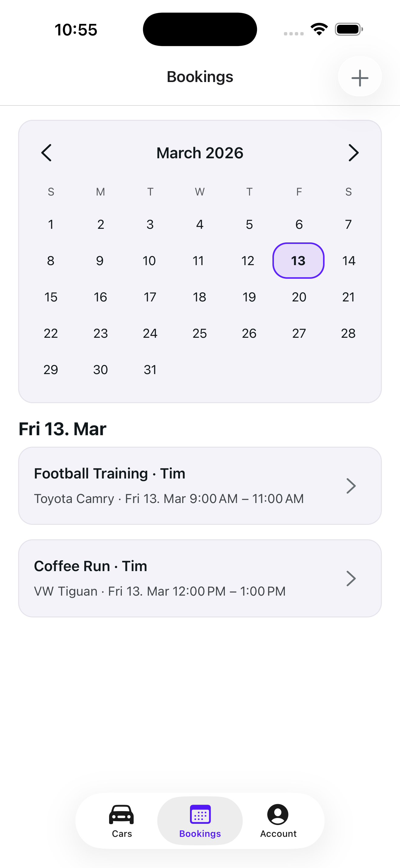Image resolution: width=400 pixels, height=868 pixels.
Task: Select March 25 in the calendar grid
Action: tap(200, 333)
